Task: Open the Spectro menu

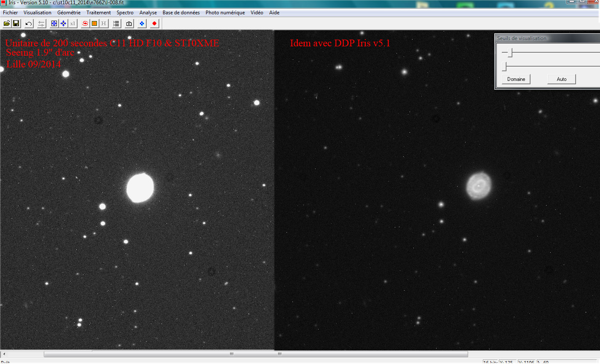Action: click(x=125, y=13)
